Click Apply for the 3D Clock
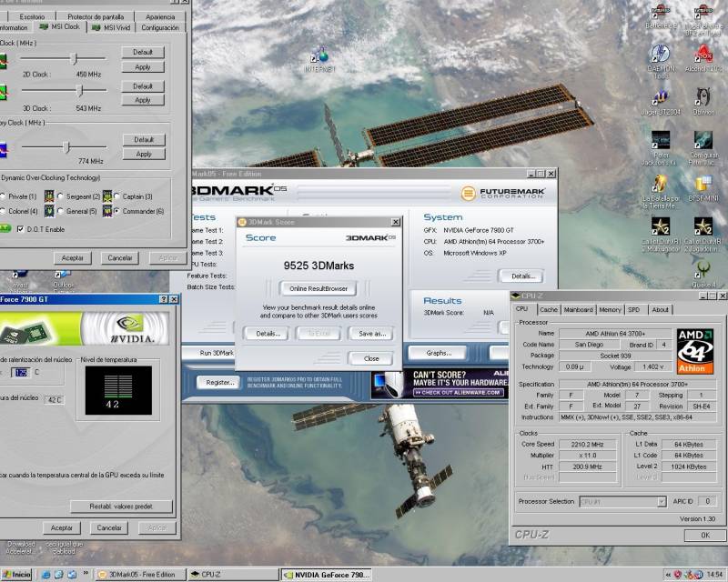 pyautogui.click(x=143, y=100)
